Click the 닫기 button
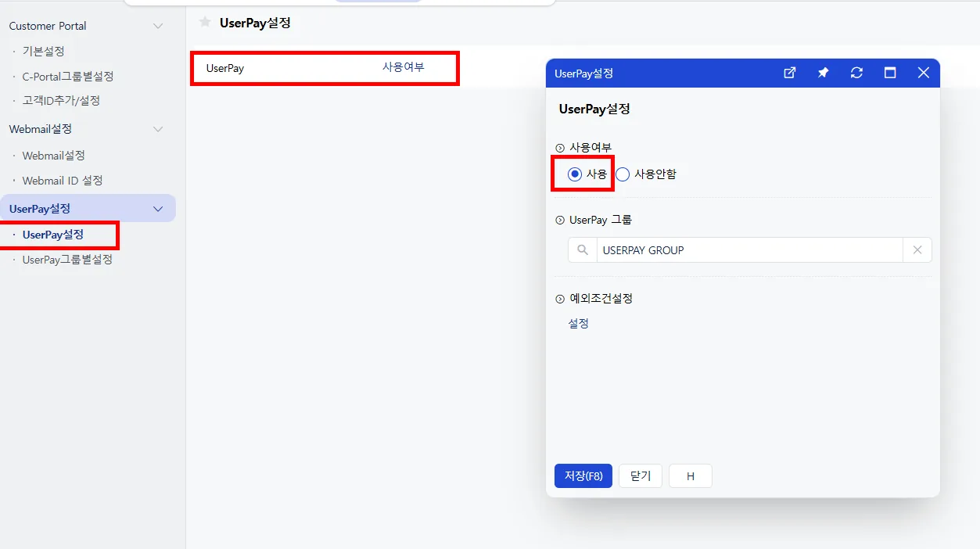Image resolution: width=980 pixels, height=549 pixels. [641, 475]
